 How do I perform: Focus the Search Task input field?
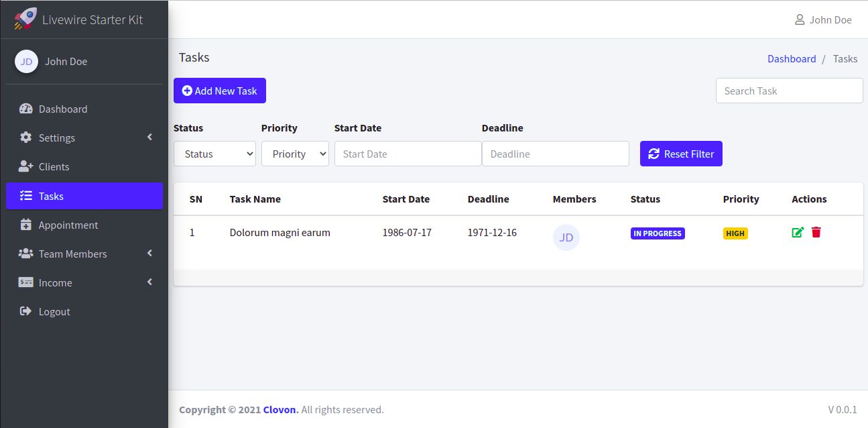coord(789,91)
